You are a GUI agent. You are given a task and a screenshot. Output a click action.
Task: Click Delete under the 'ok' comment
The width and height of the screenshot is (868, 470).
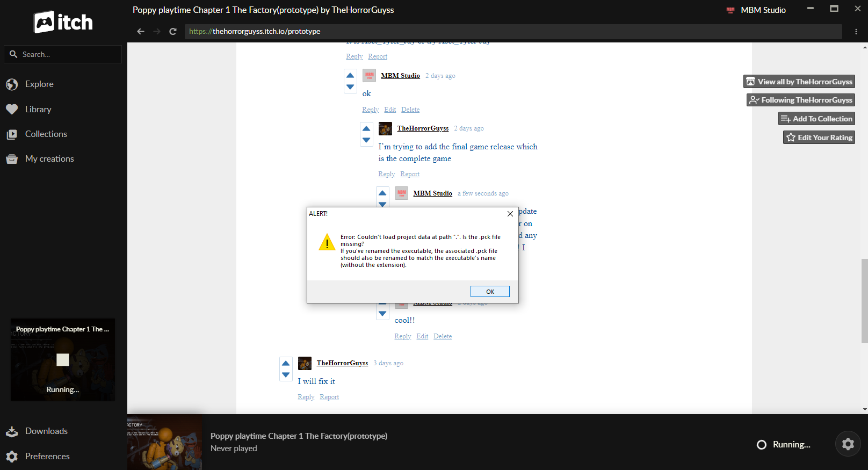[x=410, y=110]
